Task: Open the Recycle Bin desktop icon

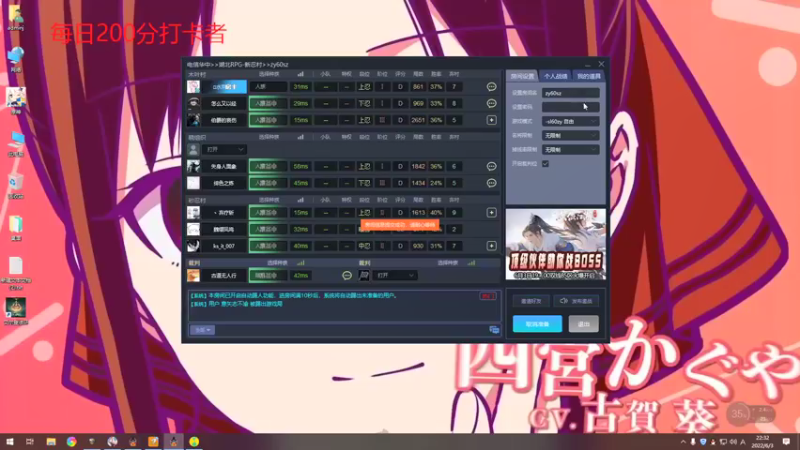Action: click(15, 186)
